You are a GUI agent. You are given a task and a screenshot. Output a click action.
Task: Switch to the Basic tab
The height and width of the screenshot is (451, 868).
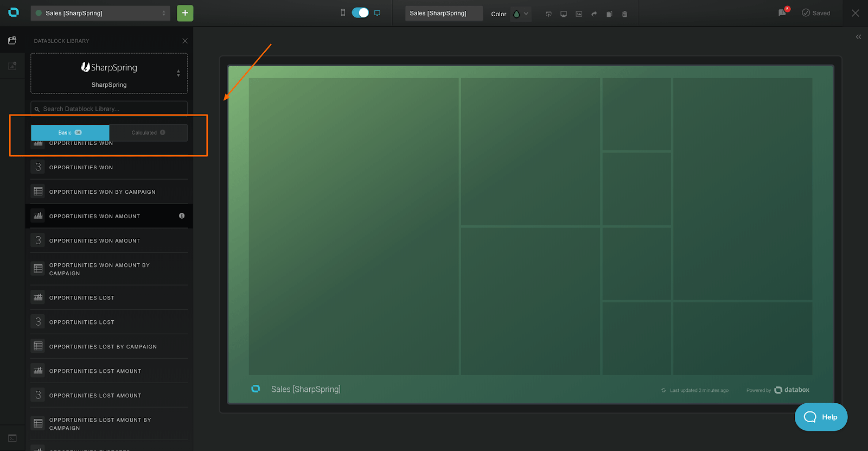pos(70,132)
